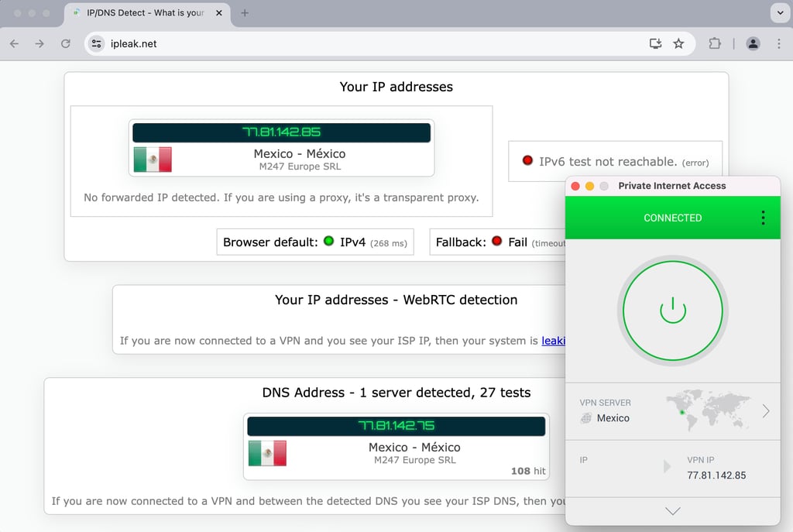Click the Mexico flag in DNS section

pyautogui.click(x=267, y=453)
